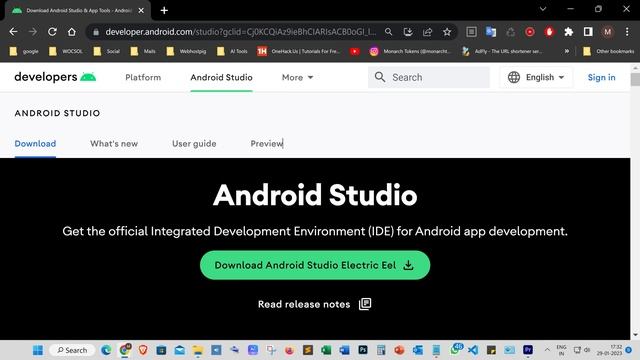Click the YouTube bookmark icon
Viewport: 640px width, 360px height.
355,51
